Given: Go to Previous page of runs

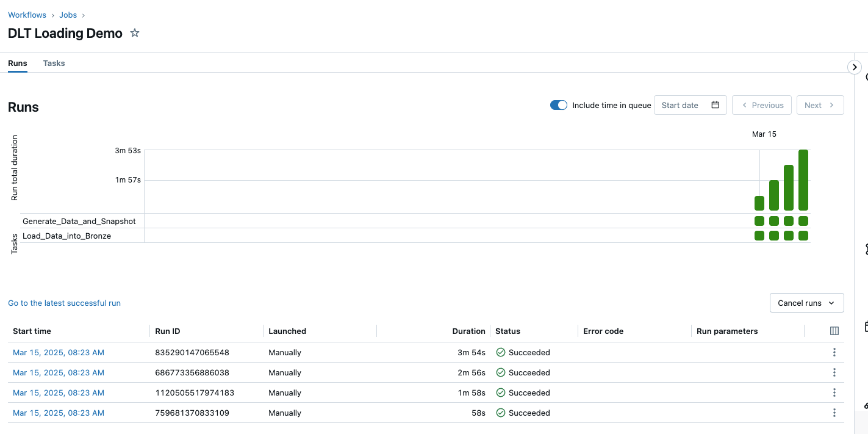Looking at the screenshot, I should click(x=762, y=105).
